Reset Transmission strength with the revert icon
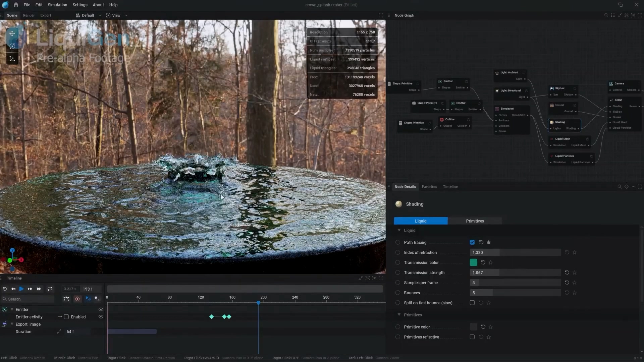 tap(567, 273)
